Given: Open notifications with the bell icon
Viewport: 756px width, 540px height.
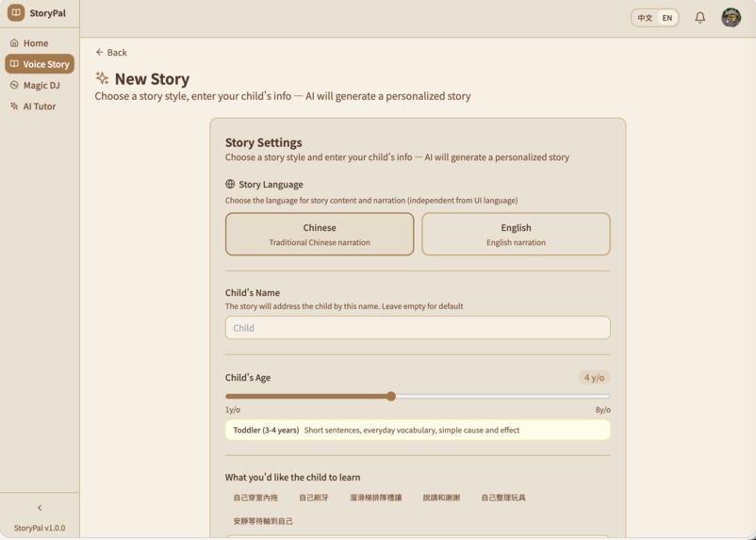Looking at the screenshot, I should (x=699, y=18).
